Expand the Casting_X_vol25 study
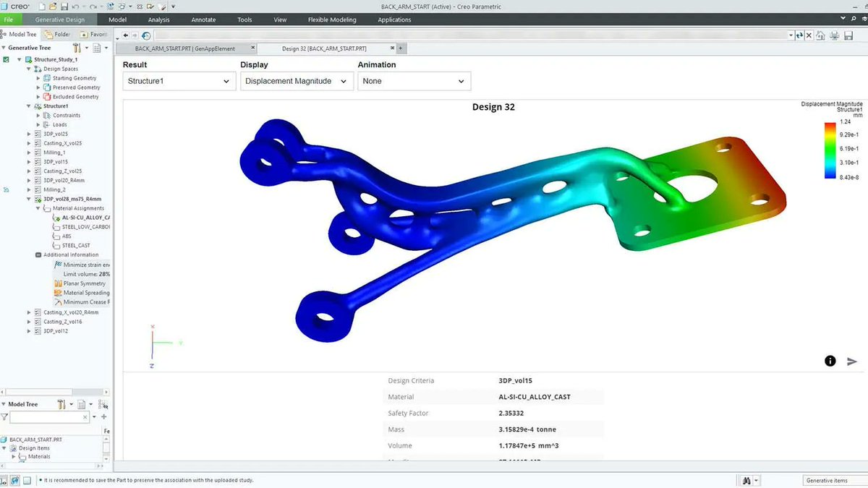Viewport: 868px width, 488px height. (x=29, y=143)
